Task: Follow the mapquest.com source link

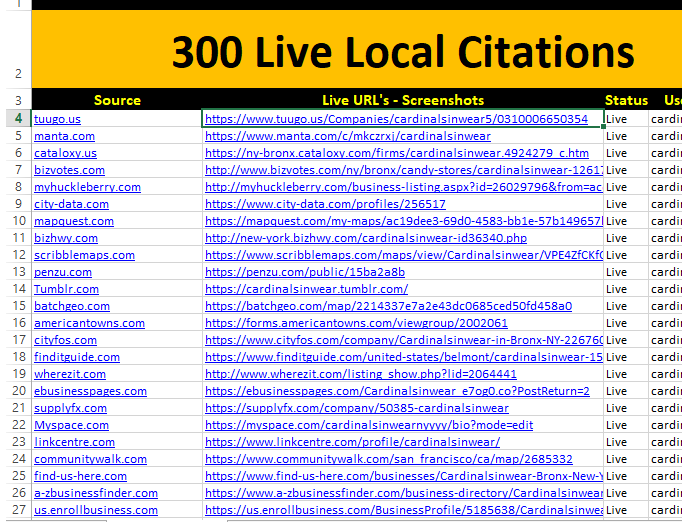Action: pyautogui.click(x=73, y=221)
